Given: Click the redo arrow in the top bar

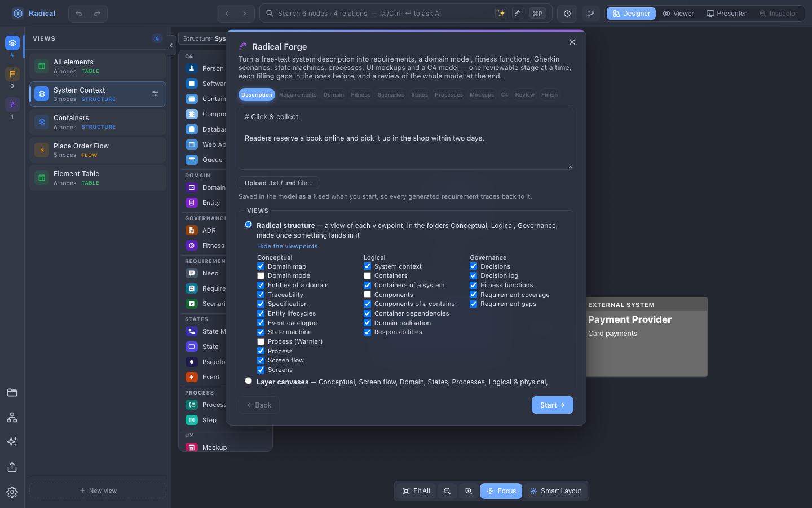Looking at the screenshot, I should 97,14.
